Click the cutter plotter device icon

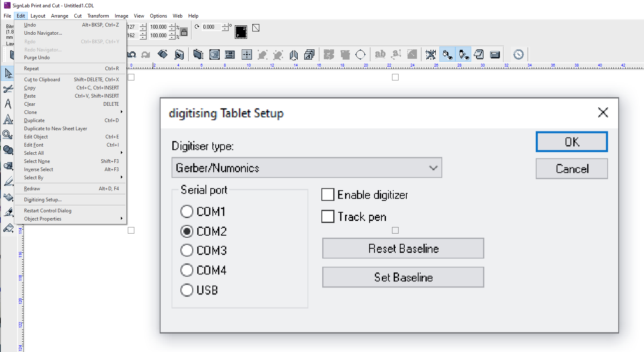(x=495, y=54)
